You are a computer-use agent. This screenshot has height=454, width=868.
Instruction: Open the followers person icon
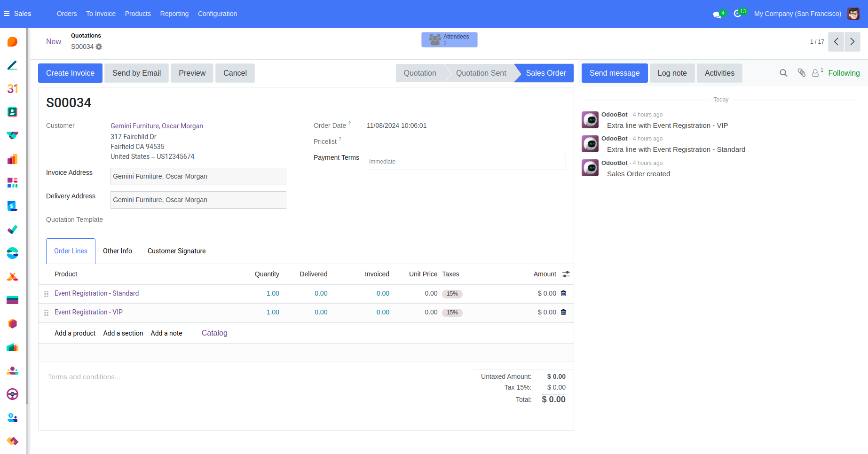[x=816, y=73]
